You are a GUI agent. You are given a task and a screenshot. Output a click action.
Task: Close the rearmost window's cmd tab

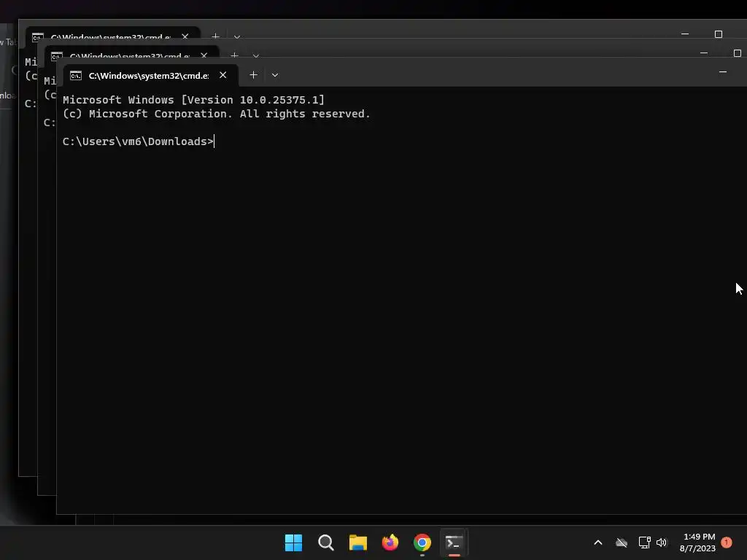(185, 36)
